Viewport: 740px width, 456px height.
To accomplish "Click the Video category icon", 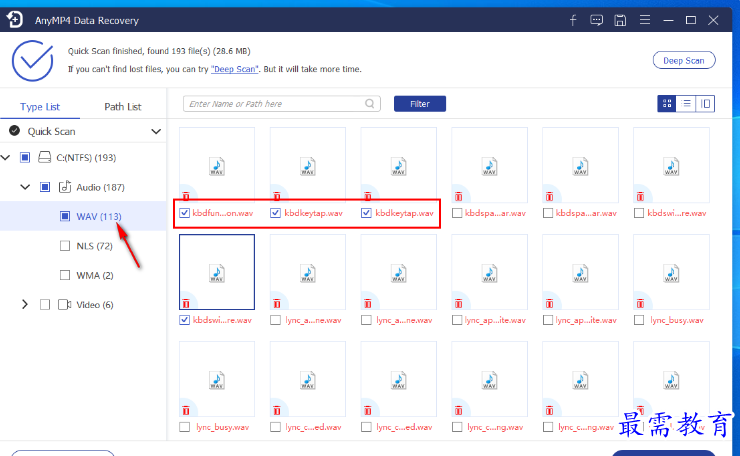I will (x=65, y=304).
